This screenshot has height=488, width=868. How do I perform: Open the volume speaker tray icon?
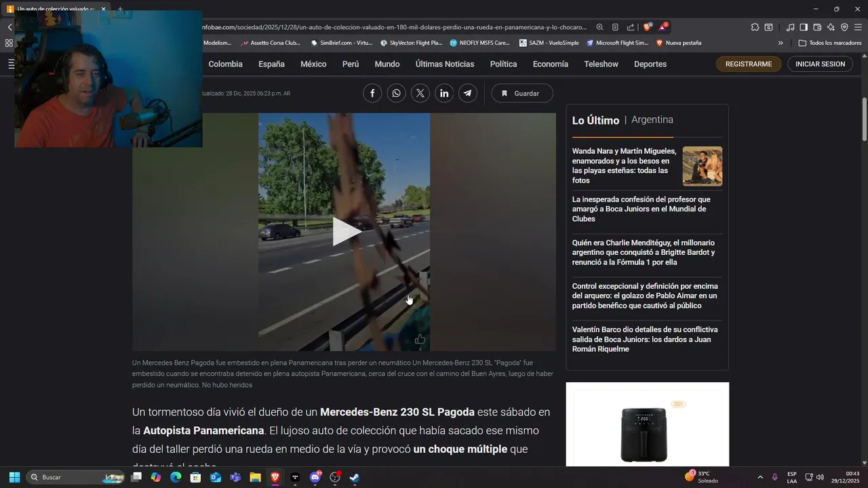point(820,477)
